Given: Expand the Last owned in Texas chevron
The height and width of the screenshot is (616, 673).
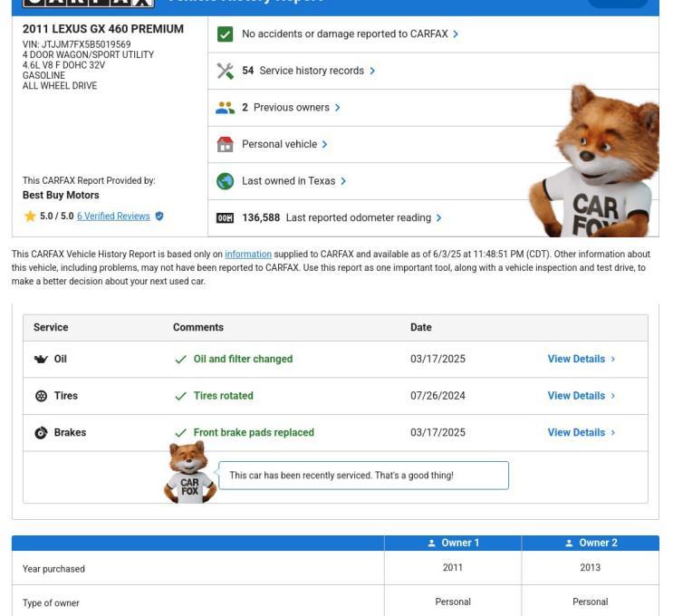Looking at the screenshot, I should coord(343,181).
